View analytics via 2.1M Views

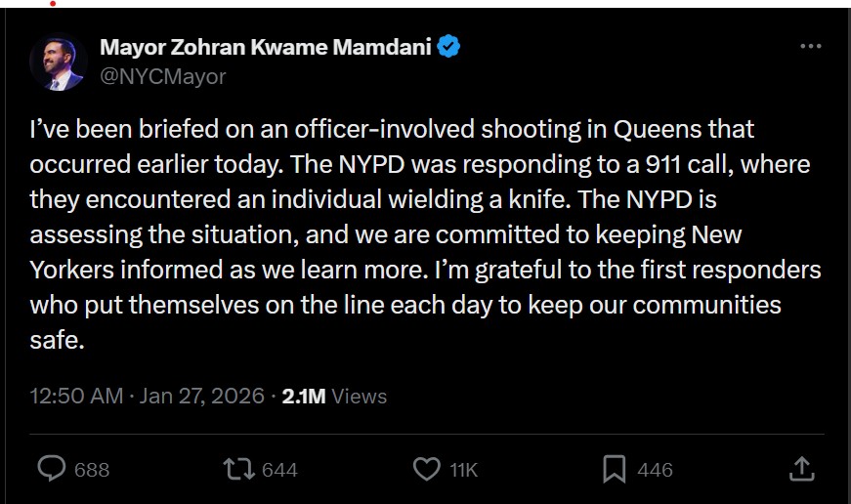[x=334, y=396]
